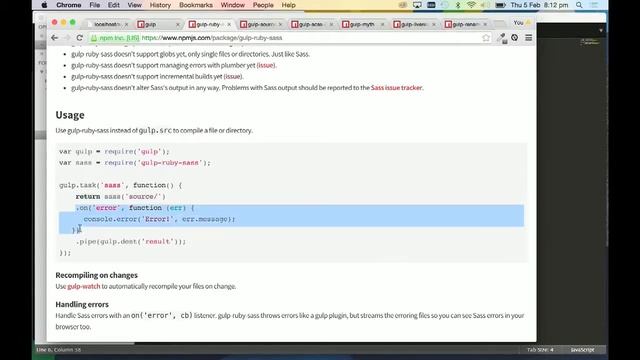Viewport: 640px width, 360px height.
Task: Open the Window menu
Action: [x=233, y=5]
